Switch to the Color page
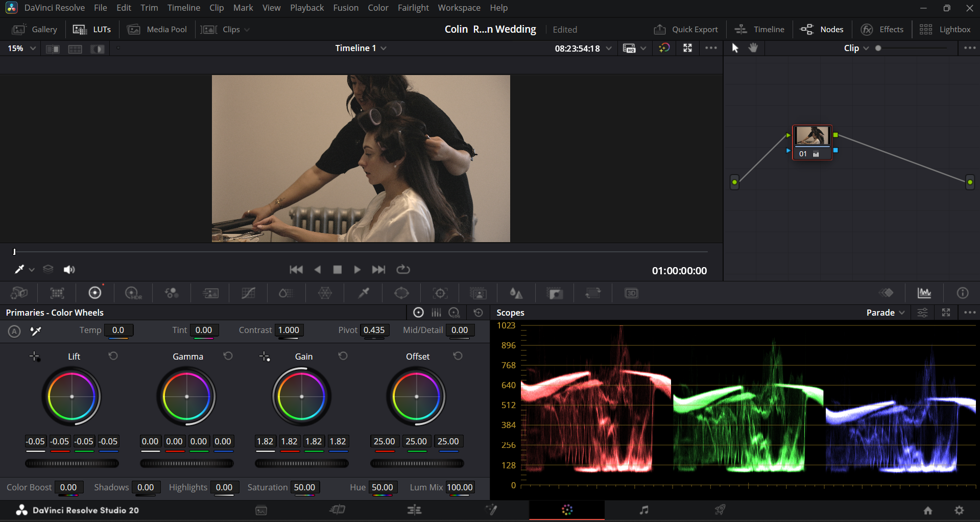Image resolution: width=980 pixels, height=522 pixels. (567, 510)
